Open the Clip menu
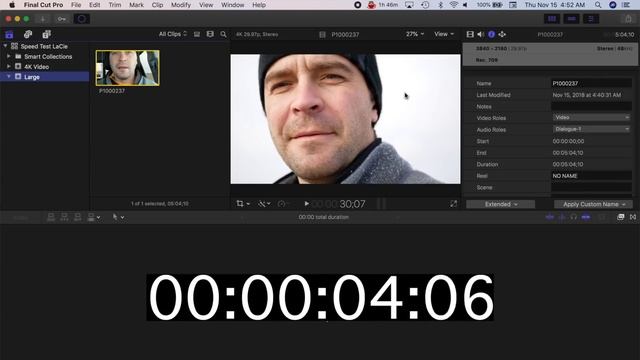This screenshot has height=360, width=640. (x=157, y=5)
